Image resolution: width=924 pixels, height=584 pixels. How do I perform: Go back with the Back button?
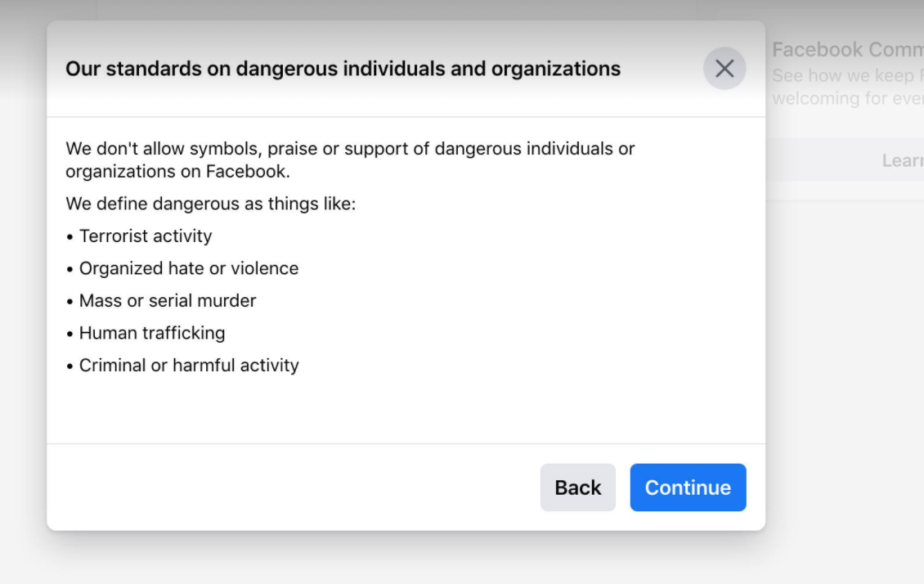577,487
